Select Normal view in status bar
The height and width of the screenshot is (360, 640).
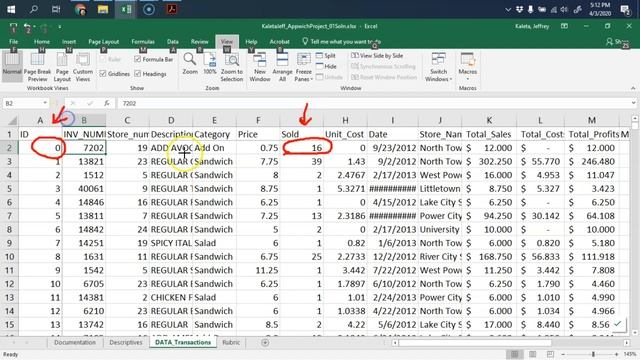515,354
